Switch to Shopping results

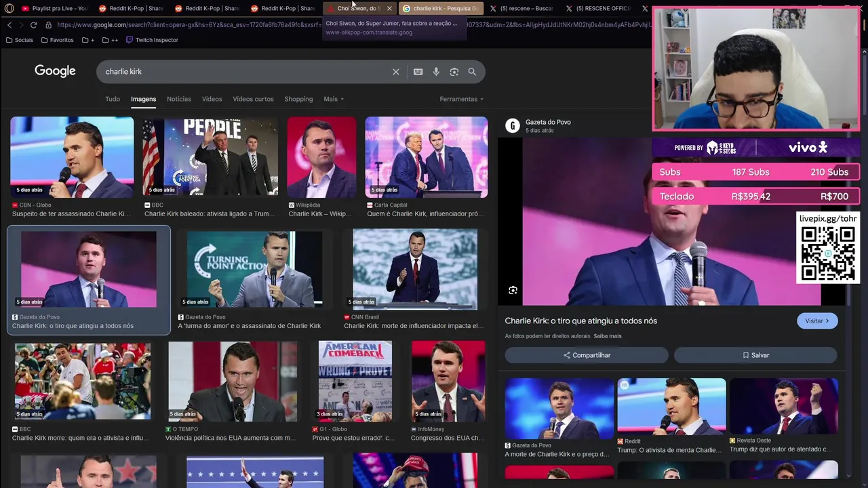pyautogui.click(x=298, y=99)
